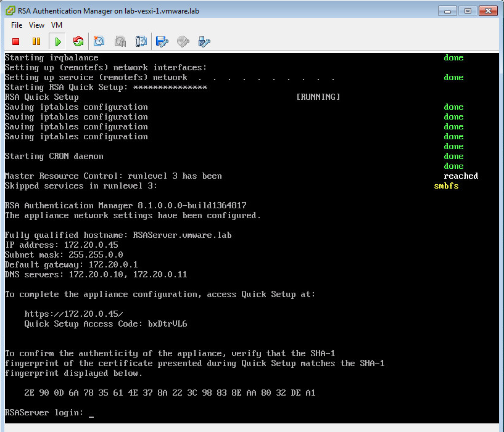This screenshot has height=432, width=504.
Task: Click the revert to current snapshot icon
Action: [x=120, y=41]
